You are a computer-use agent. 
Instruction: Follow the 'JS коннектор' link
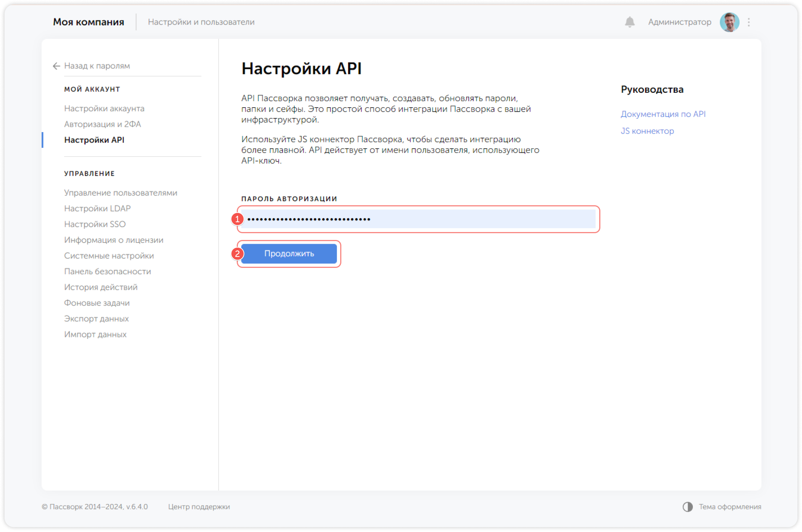coord(647,131)
